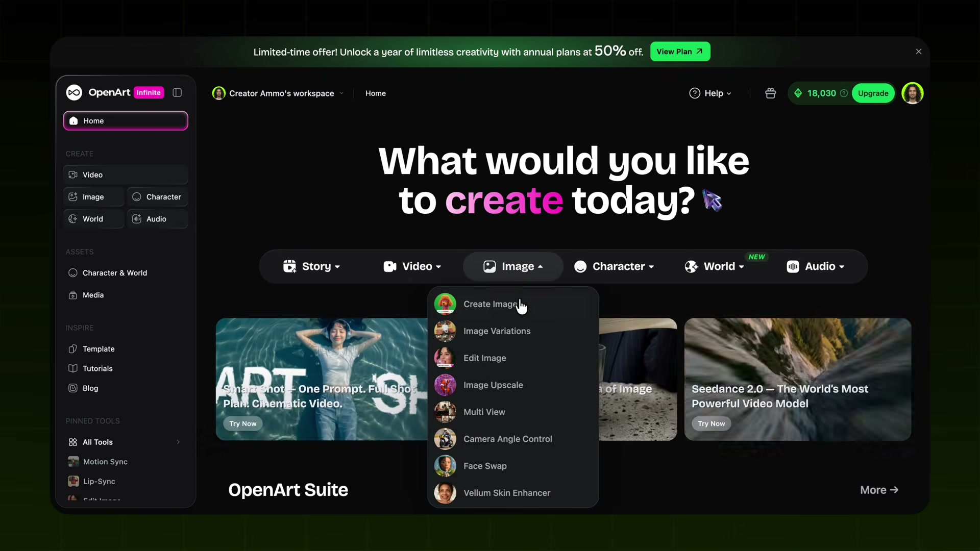Expand the Audio dropdown in the create bar
Screen dimensions: 980x551
(816, 266)
